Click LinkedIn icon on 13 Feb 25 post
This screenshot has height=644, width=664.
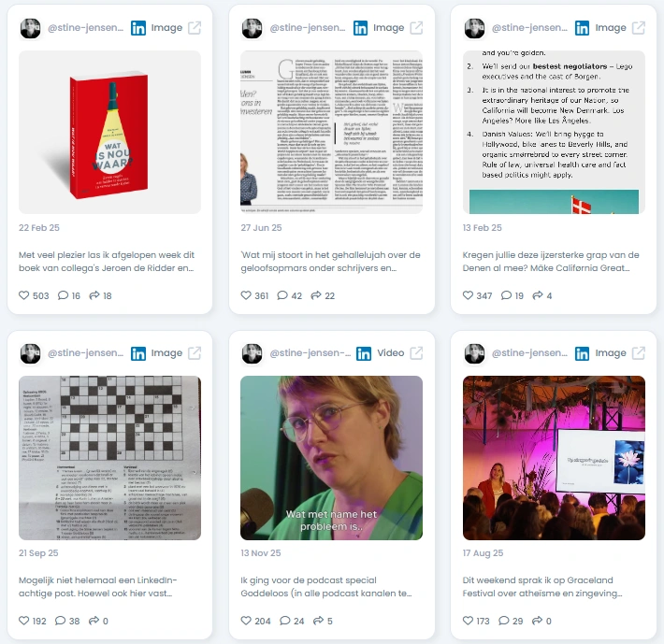(582, 28)
